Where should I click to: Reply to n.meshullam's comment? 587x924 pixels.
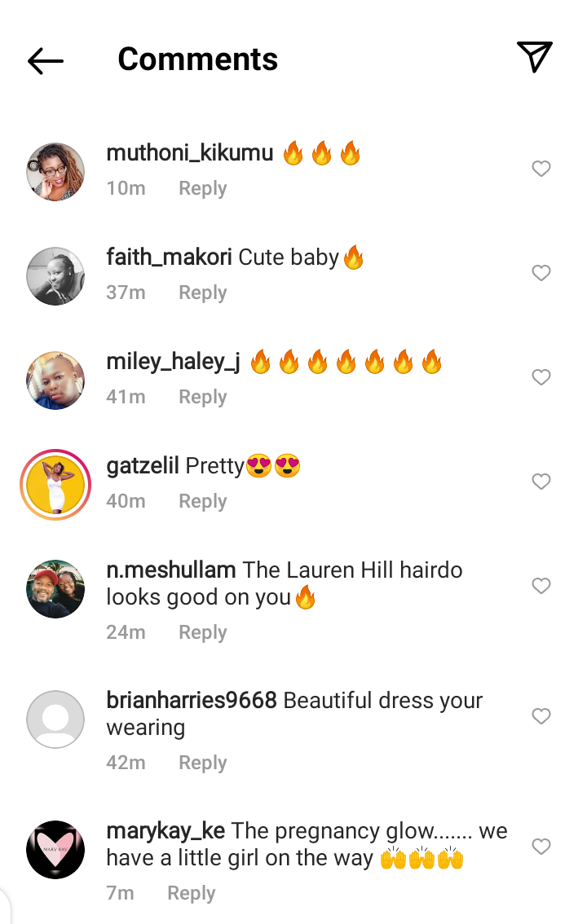point(203,632)
